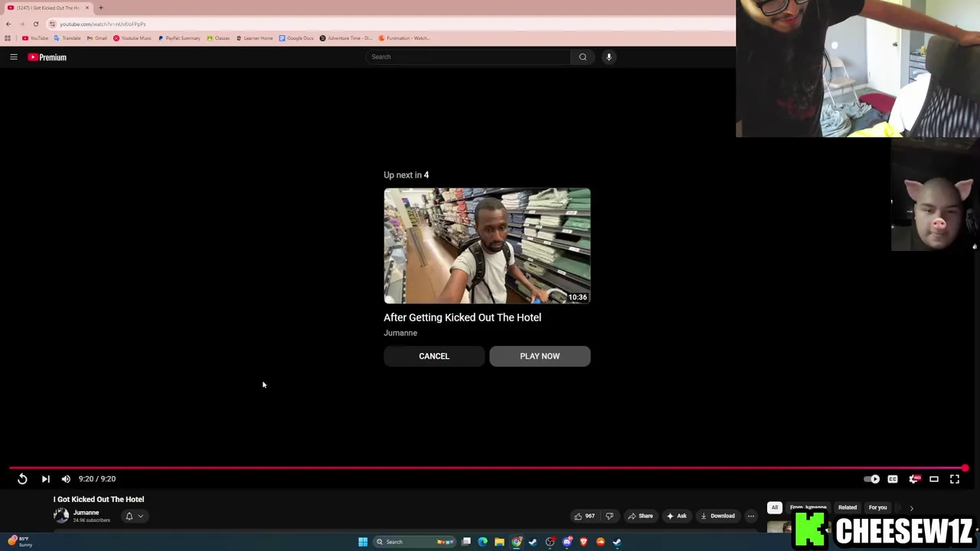Open the Classes bookmark
This screenshot has height=551, width=980.
click(x=218, y=38)
